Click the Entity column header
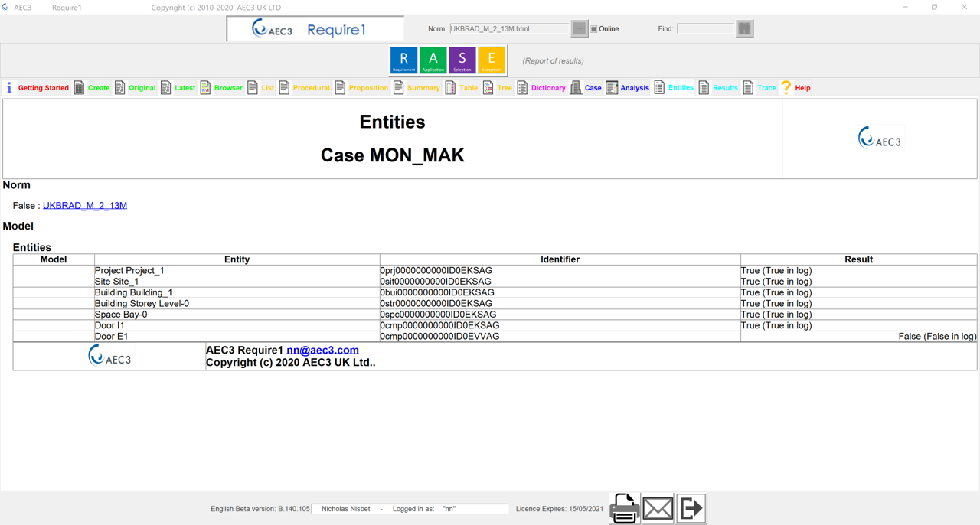The width and height of the screenshot is (980, 525). pos(237,259)
